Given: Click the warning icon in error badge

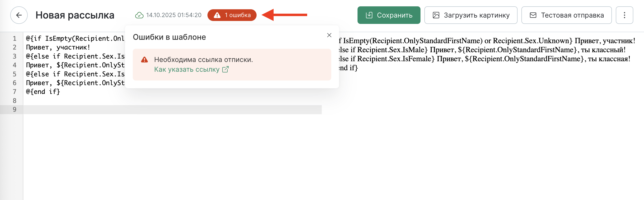Looking at the screenshot, I should (217, 15).
